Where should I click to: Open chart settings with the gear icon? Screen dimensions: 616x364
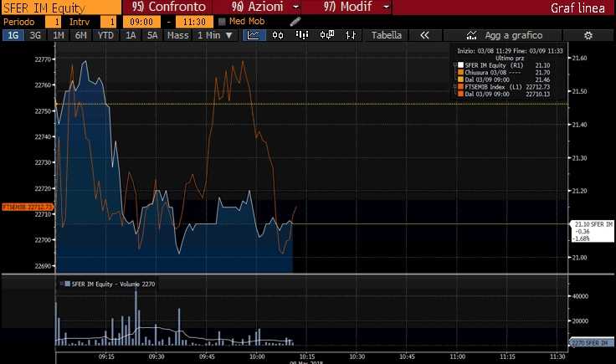[x=588, y=35]
